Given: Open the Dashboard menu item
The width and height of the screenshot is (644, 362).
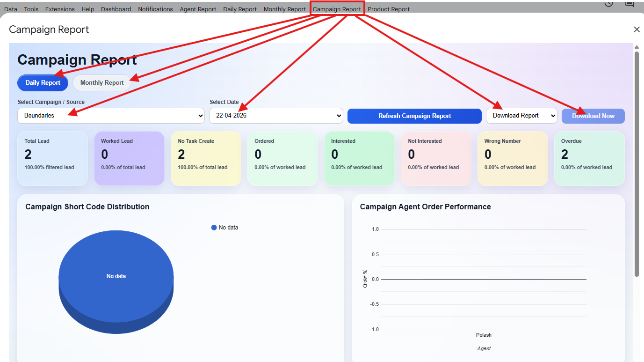Looking at the screenshot, I should click(x=116, y=9).
